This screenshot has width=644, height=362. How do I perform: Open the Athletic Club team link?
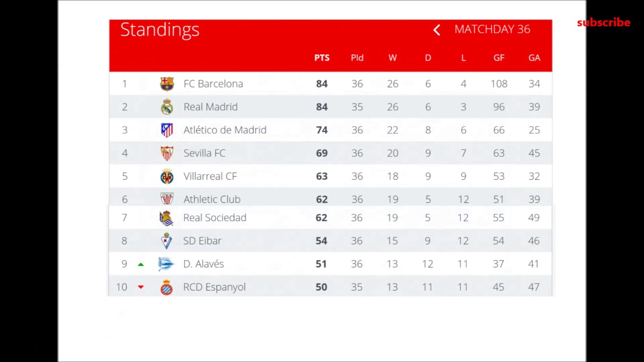[211, 199]
